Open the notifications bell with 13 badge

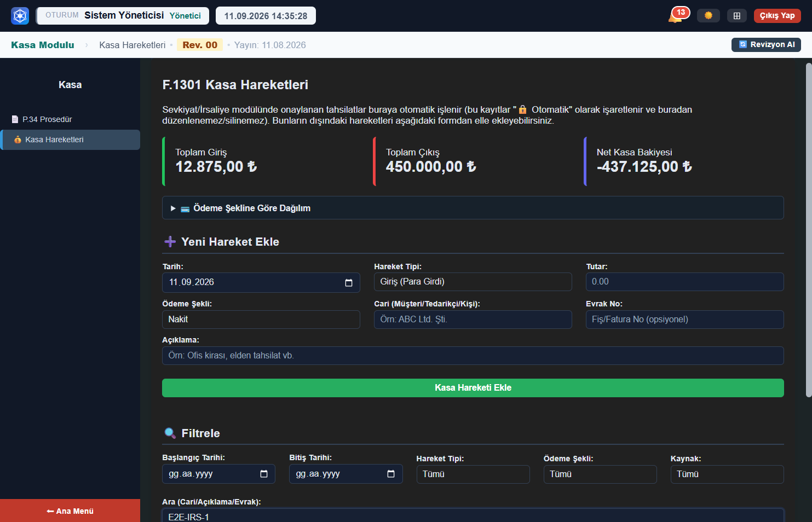click(x=677, y=15)
